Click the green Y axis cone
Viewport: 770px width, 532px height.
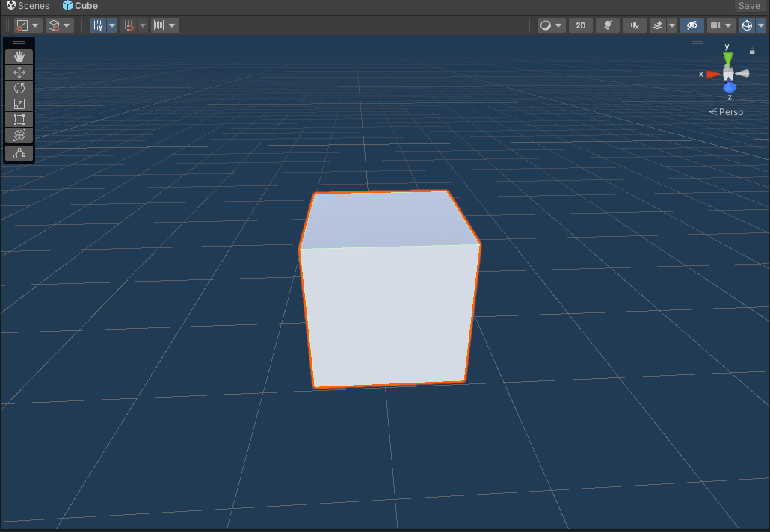728,58
